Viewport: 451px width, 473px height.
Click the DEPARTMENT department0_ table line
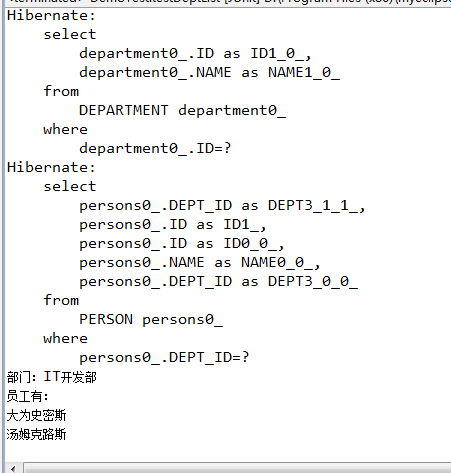[182, 111]
